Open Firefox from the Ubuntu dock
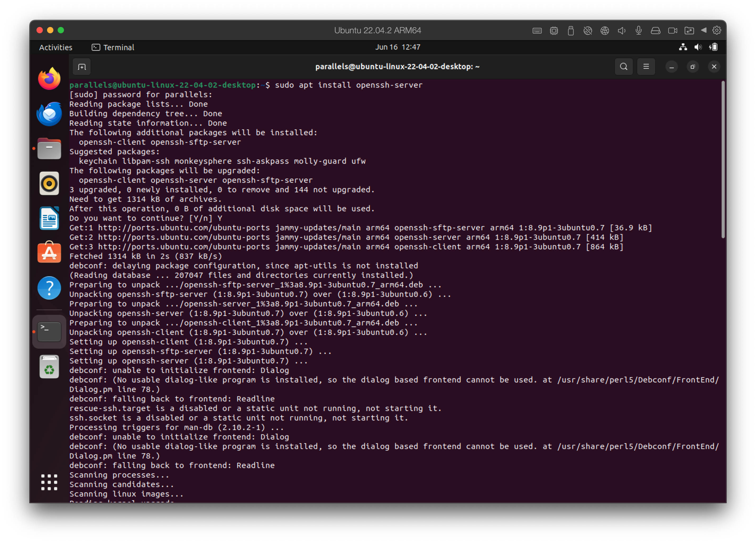 pyautogui.click(x=49, y=79)
